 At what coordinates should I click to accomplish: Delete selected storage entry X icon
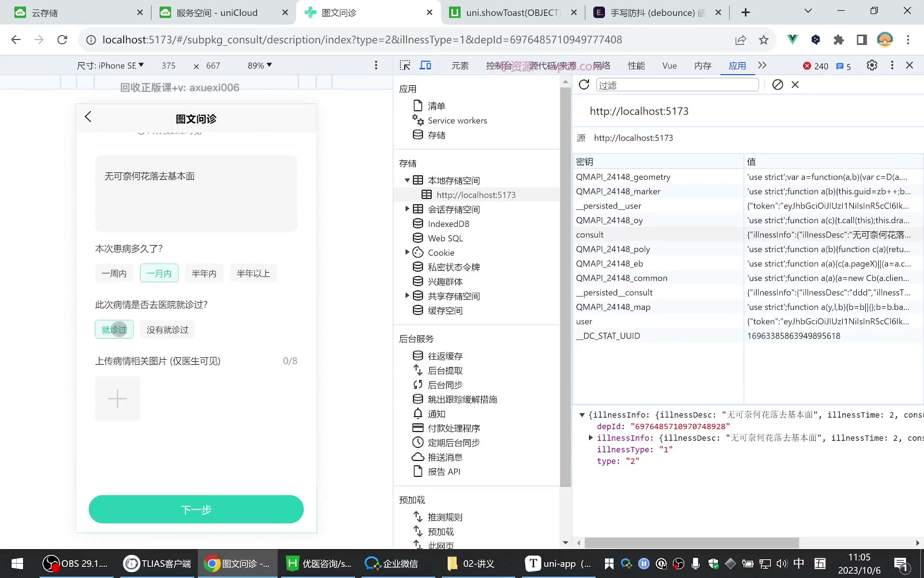795,85
